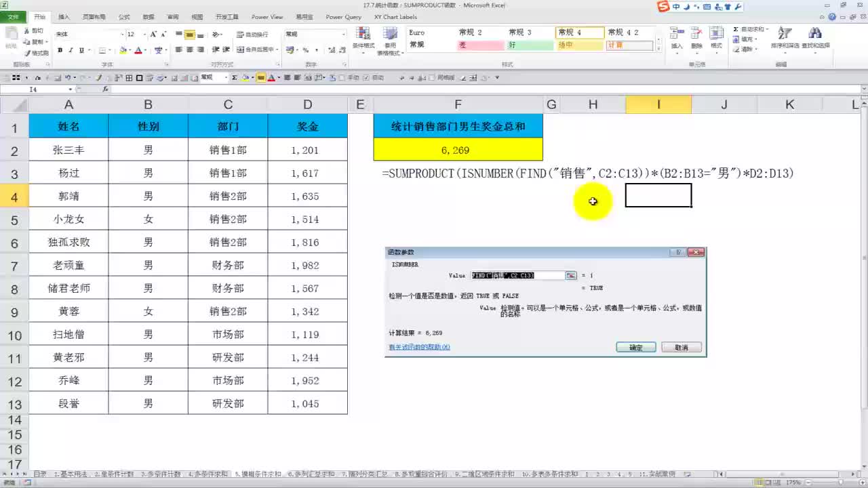Image resolution: width=868 pixels, height=488 pixels.
Task: Click the percent style icon
Action: pos(306,50)
